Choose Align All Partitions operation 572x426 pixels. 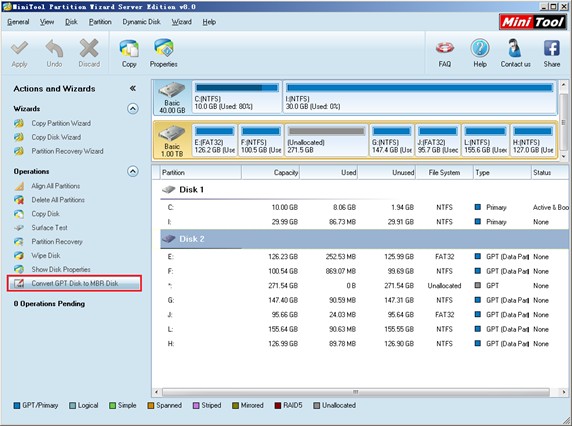[55, 186]
